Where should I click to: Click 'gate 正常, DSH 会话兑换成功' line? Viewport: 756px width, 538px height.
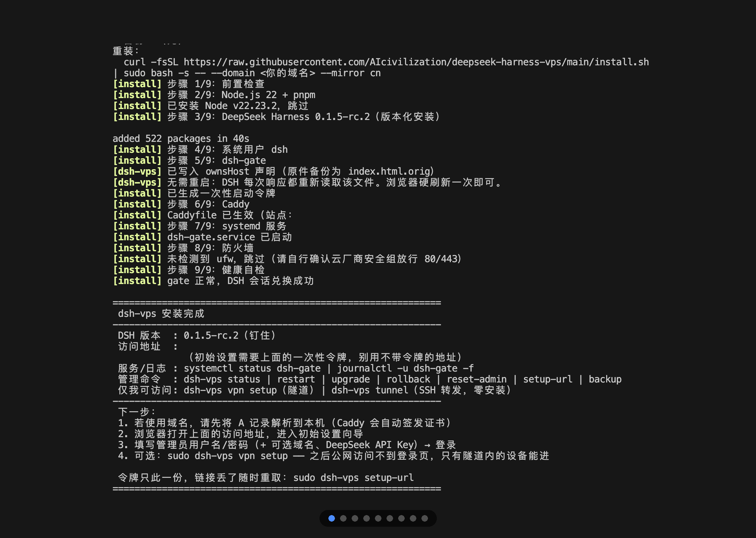coord(213,281)
